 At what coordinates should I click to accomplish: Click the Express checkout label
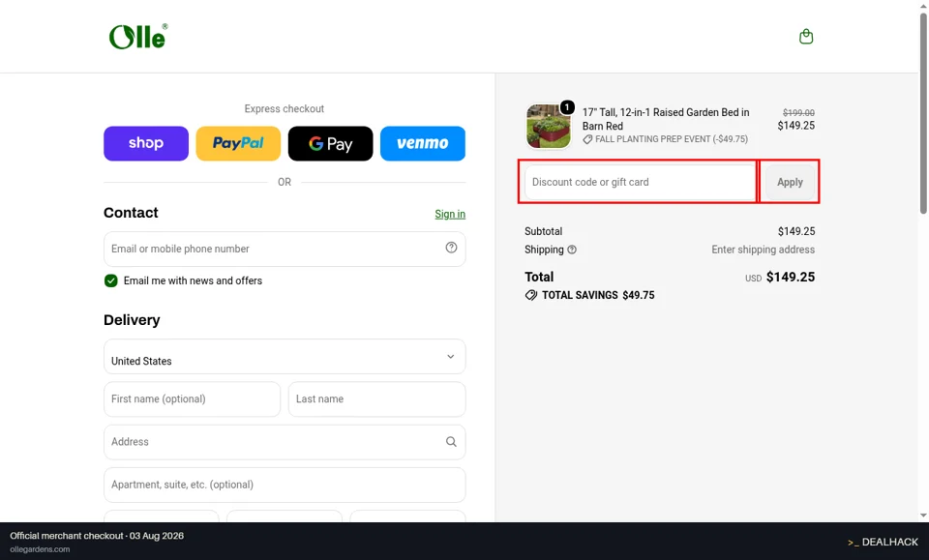(285, 109)
